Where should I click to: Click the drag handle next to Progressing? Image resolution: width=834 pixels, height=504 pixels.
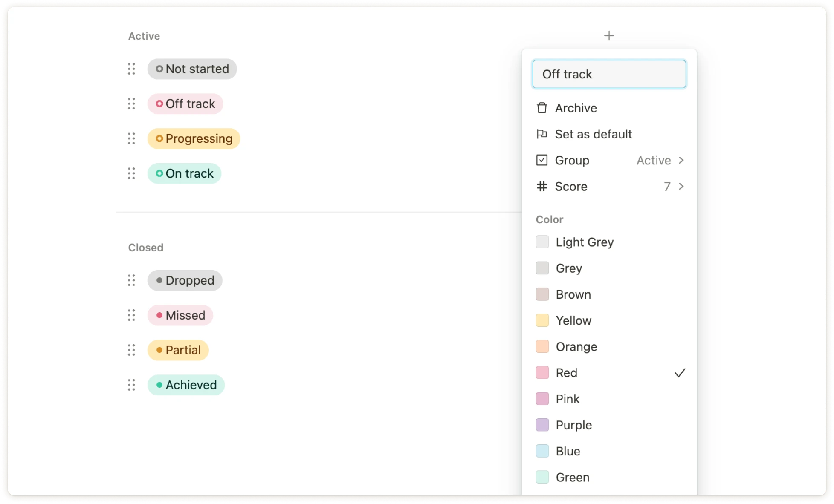click(x=131, y=138)
